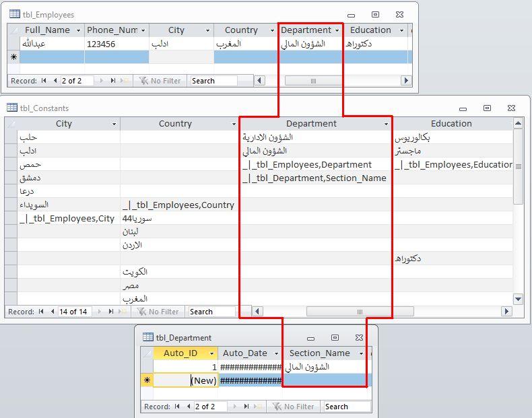Select the Education column header in tbl_Constants
This screenshot has width=532, height=418.
(x=451, y=124)
